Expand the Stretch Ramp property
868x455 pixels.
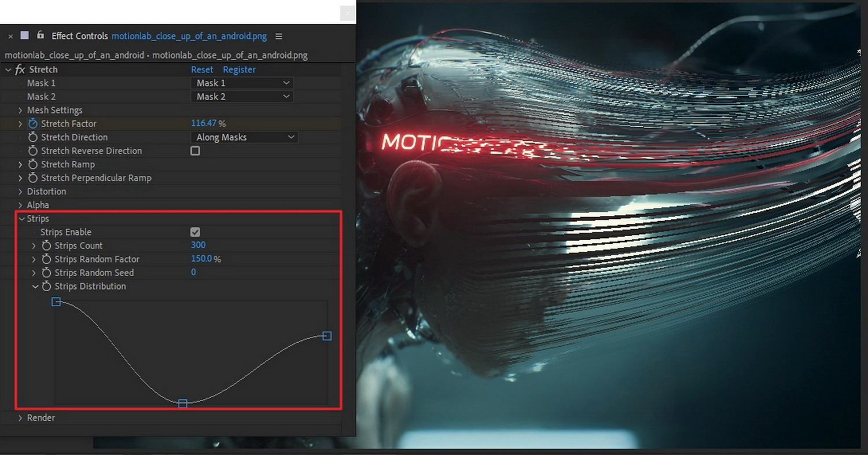point(21,164)
